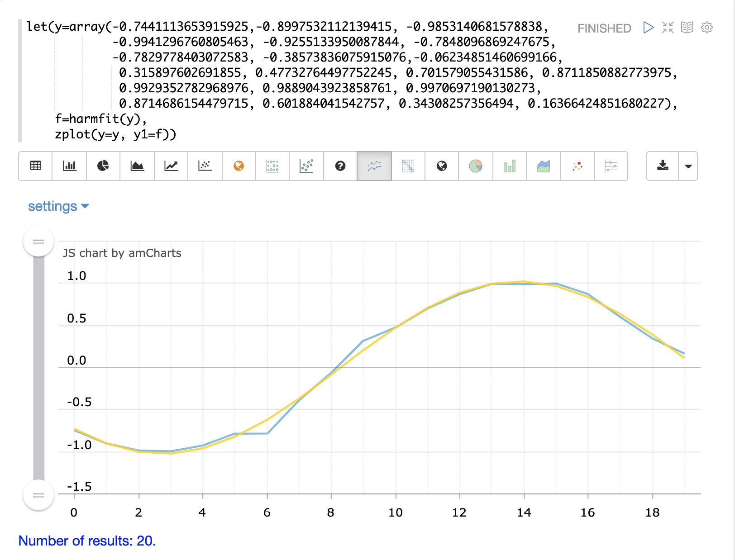Run the paragraph with play button
735x560 pixels.
click(x=648, y=28)
